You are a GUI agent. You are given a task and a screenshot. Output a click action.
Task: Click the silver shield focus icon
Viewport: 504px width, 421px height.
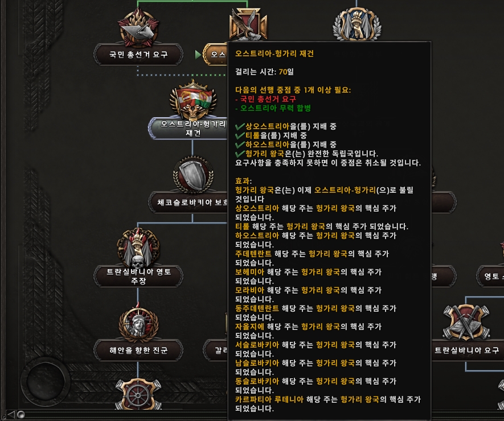coord(193,175)
